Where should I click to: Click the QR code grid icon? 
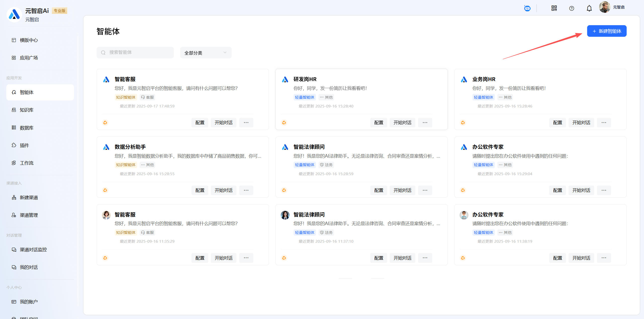(554, 8)
